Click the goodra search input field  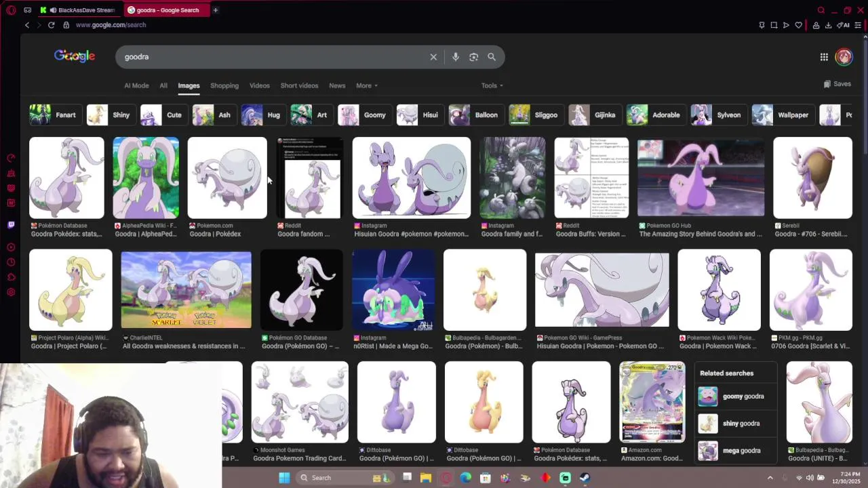(x=271, y=57)
